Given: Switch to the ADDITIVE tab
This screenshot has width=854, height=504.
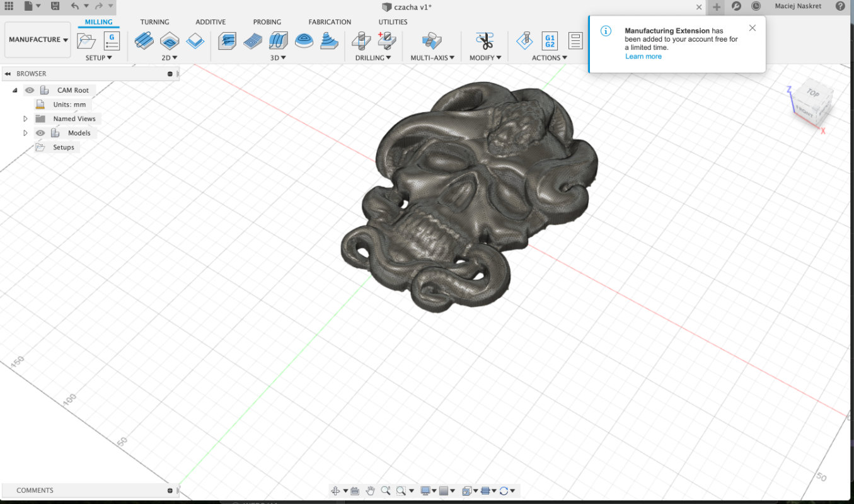Looking at the screenshot, I should (x=211, y=22).
